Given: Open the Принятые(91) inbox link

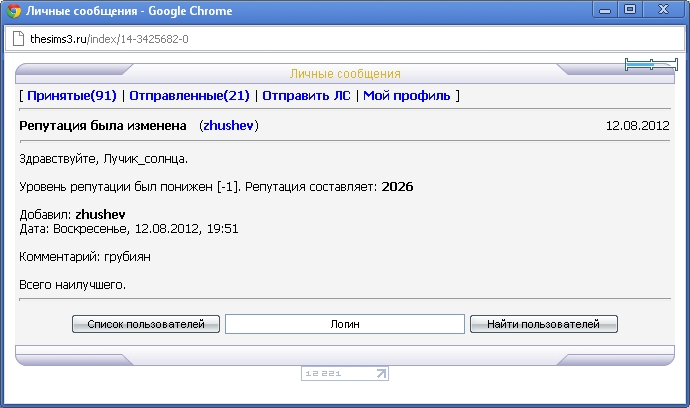Looking at the screenshot, I should point(72,96).
